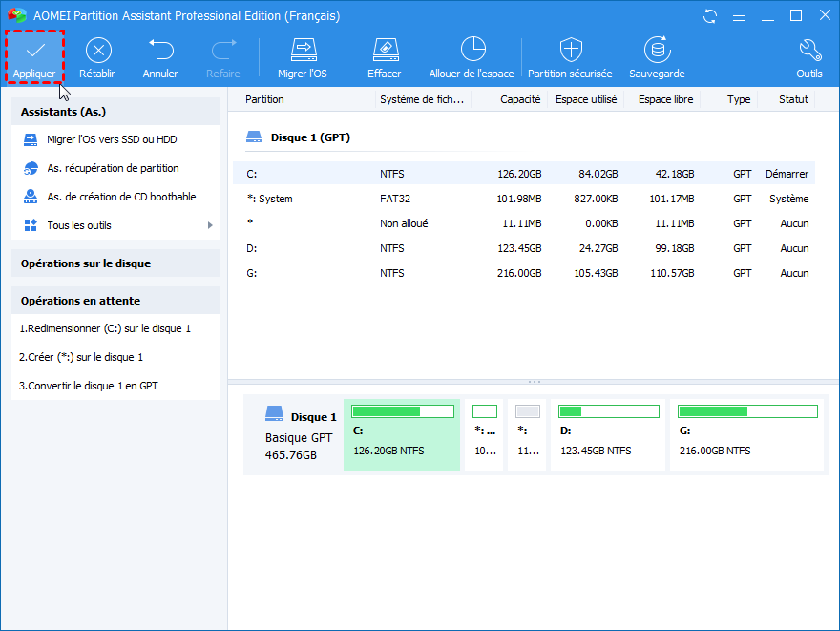Open the Partition sécurisée tool
This screenshot has width=840, height=631.
(x=570, y=58)
